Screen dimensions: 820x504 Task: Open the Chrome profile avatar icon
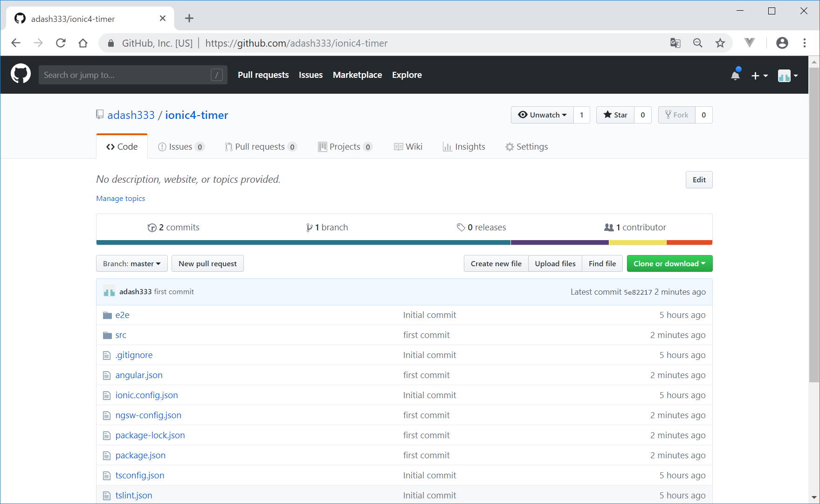[x=782, y=43]
